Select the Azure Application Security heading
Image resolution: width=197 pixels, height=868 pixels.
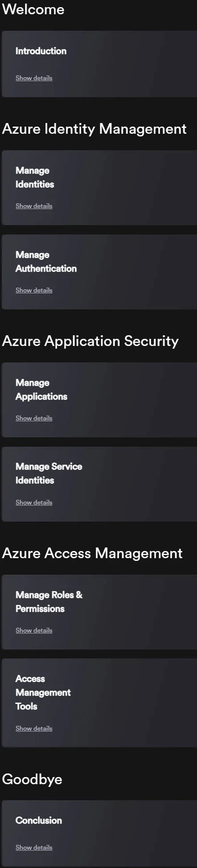coord(90,341)
